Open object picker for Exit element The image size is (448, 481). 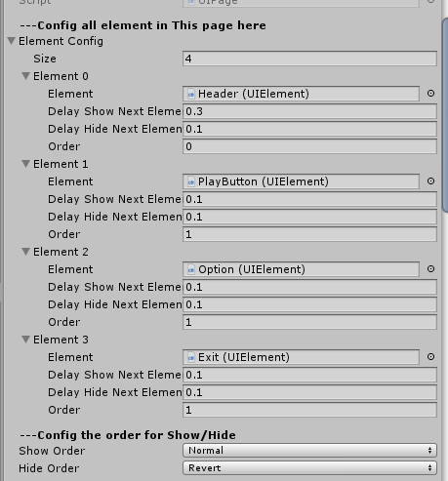click(430, 357)
